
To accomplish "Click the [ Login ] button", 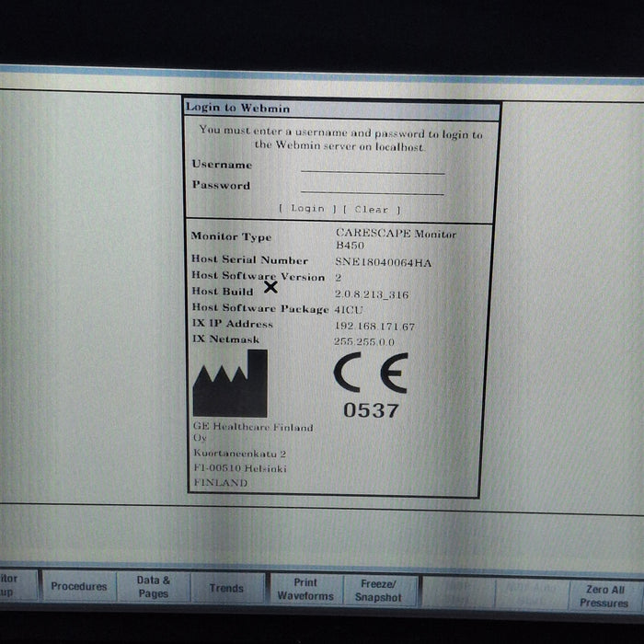I will tap(307, 209).
